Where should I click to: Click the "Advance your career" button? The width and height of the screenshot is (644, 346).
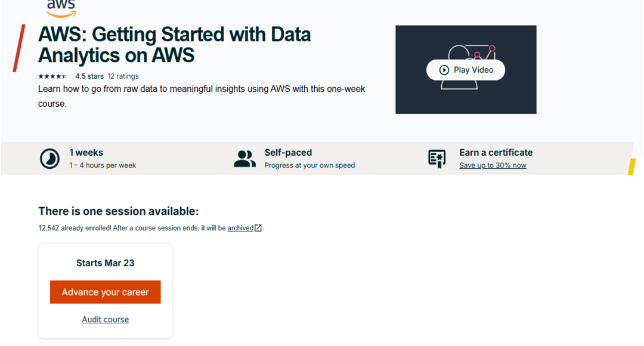click(106, 292)
